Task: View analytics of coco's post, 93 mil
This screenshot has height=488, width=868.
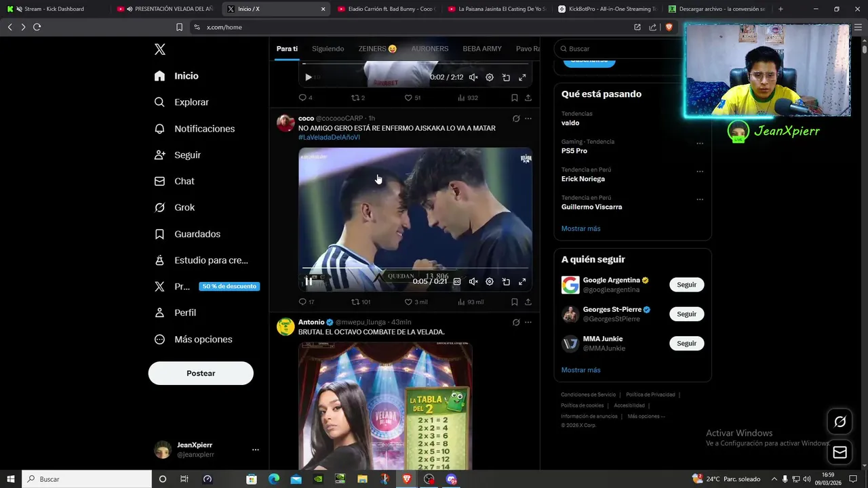Action: 461,302
